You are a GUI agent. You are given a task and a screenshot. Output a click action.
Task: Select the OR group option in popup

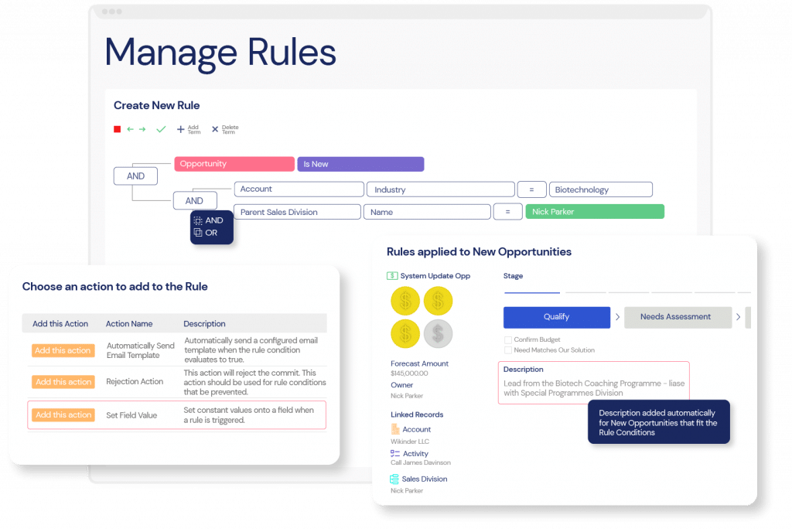pos(206,233)
